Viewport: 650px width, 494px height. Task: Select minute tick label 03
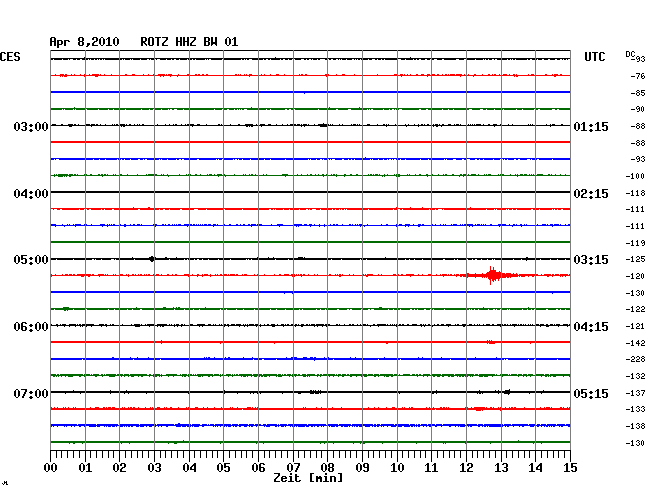pos(155,468)
